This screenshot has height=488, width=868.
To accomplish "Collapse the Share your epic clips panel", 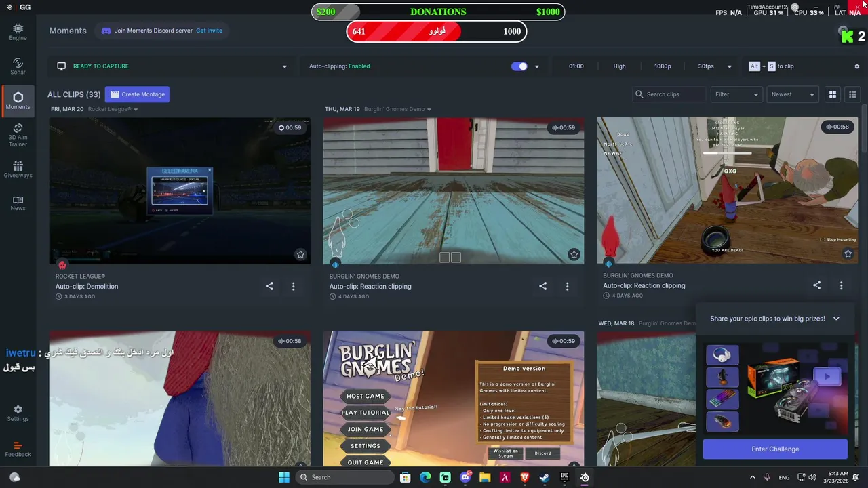I will (836, 319).
